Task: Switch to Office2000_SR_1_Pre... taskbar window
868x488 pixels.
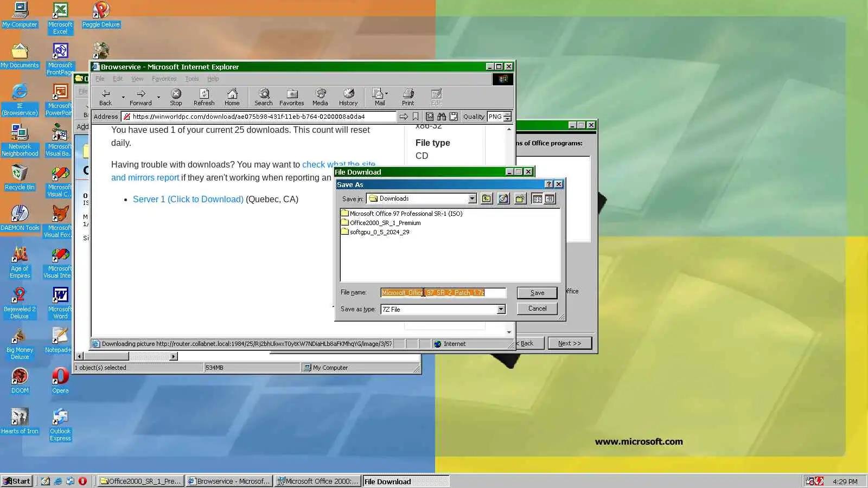Action: (x=140, y=481)
